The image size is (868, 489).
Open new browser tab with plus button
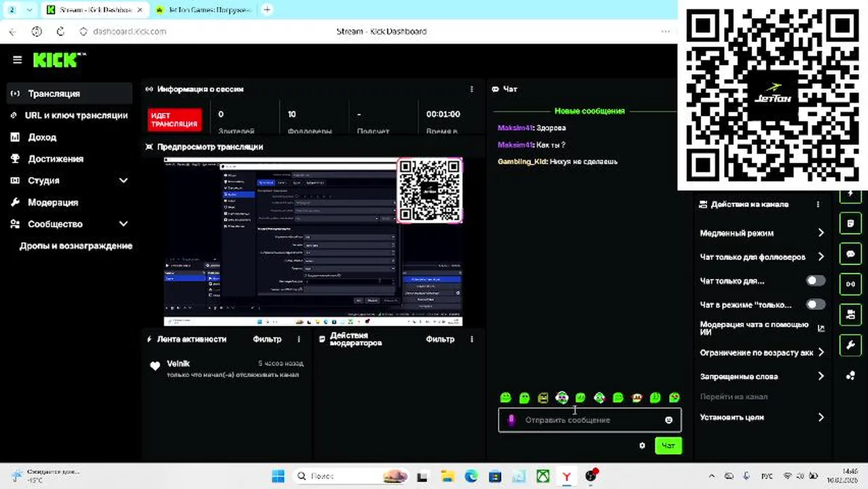click(267, 10)
